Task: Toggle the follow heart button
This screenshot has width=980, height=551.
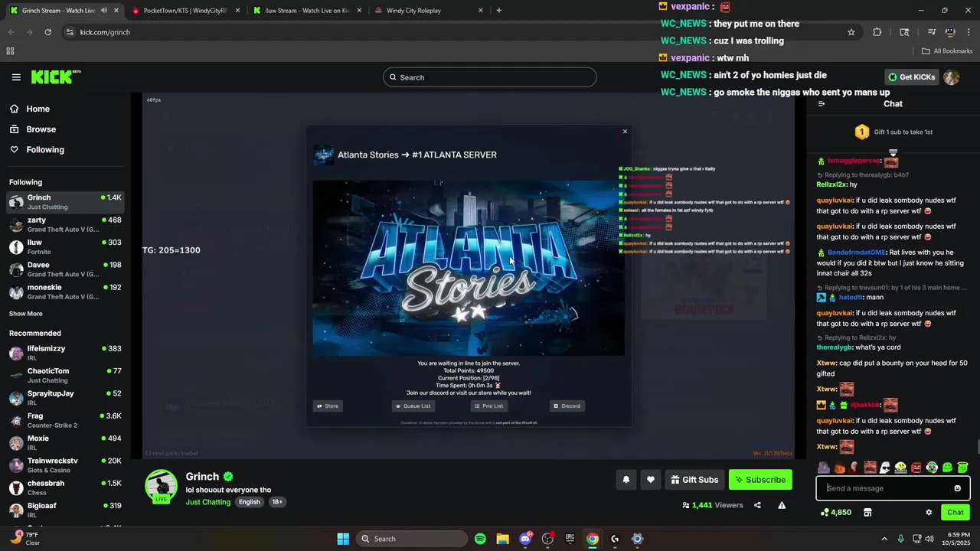Action: pyautogui.click(x=651, y=480)
